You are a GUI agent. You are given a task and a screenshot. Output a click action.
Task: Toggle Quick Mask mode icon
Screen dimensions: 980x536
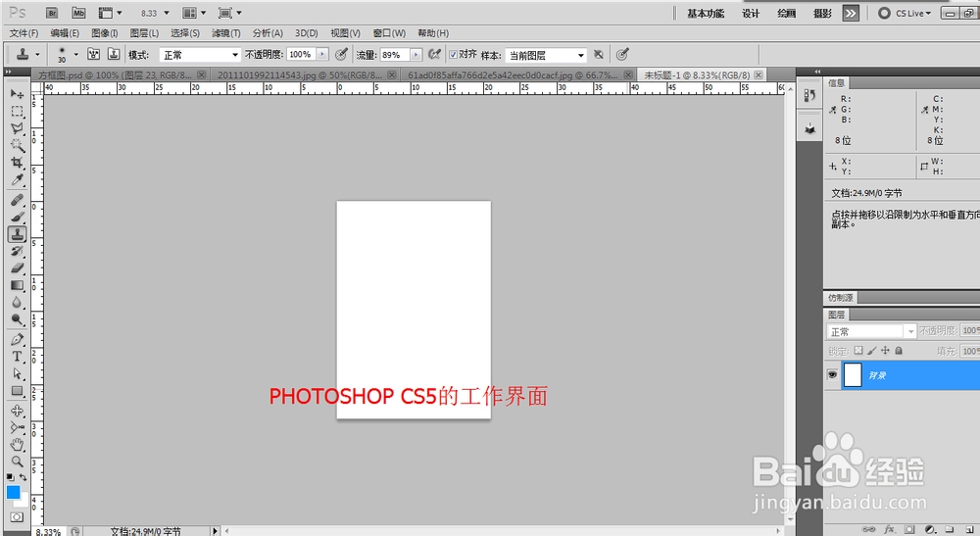click(17, 517)
